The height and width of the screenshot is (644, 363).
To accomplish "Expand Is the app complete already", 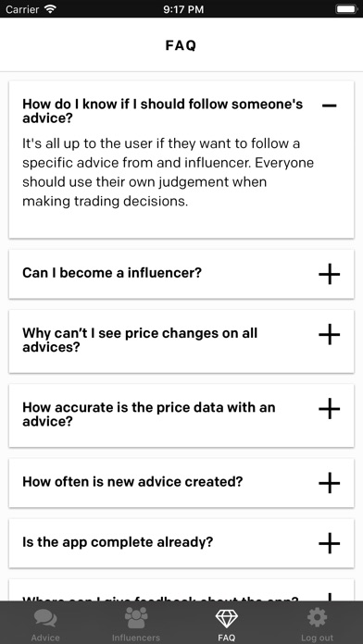I will pos(330,543).
